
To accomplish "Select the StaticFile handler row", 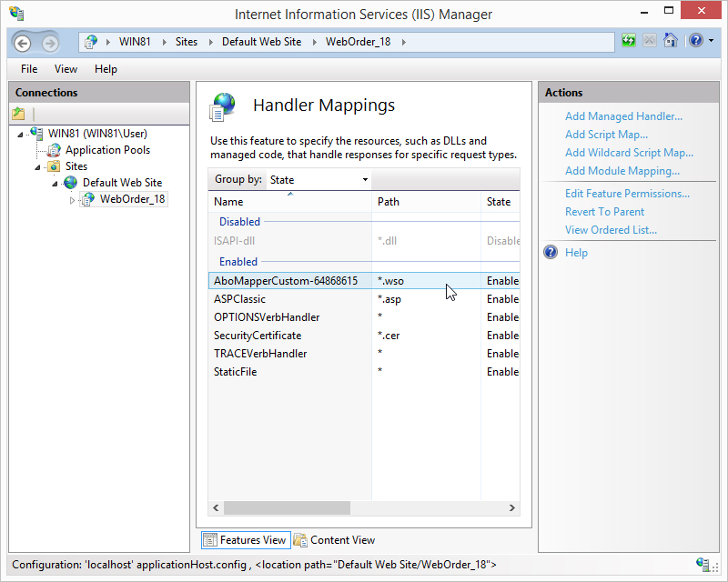I will pos(364,372).
